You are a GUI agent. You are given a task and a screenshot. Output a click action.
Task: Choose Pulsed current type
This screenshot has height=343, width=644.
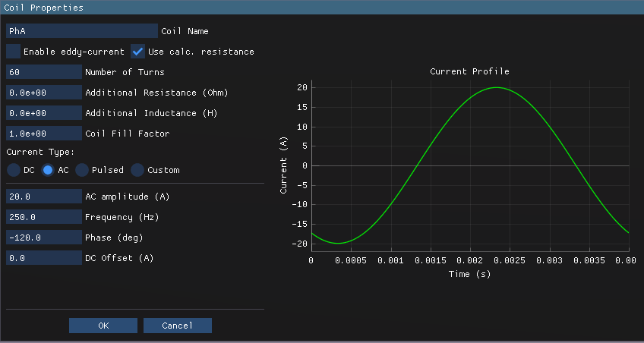click(x=81, y=170)
